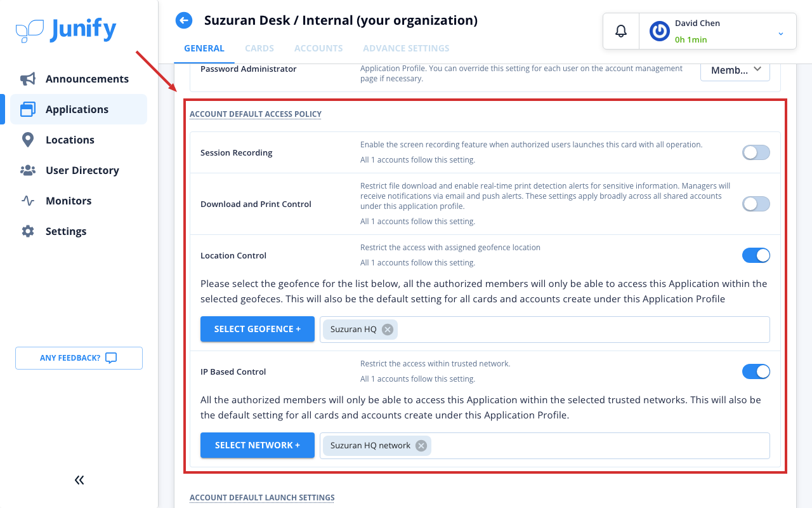Image resolution: width=812 pixels, height=508 pixels.
Task: Click inside the geofence selection field
Action: (x=545, y=330)
